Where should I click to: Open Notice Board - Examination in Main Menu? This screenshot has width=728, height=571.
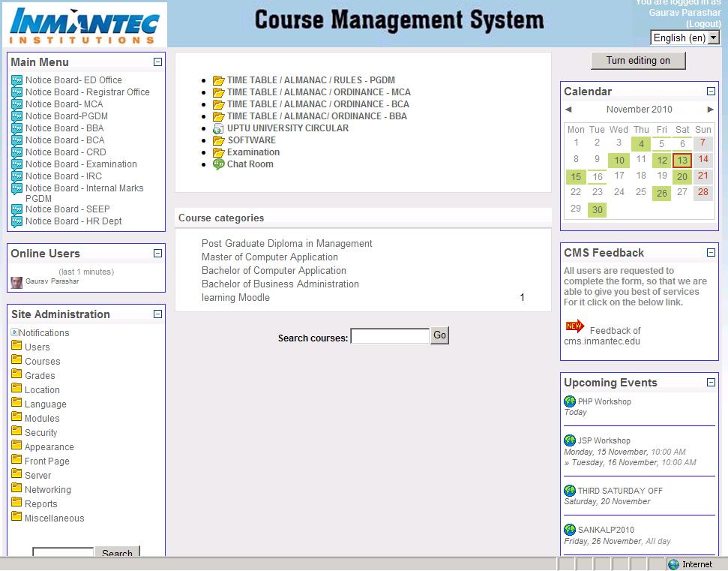81,164
